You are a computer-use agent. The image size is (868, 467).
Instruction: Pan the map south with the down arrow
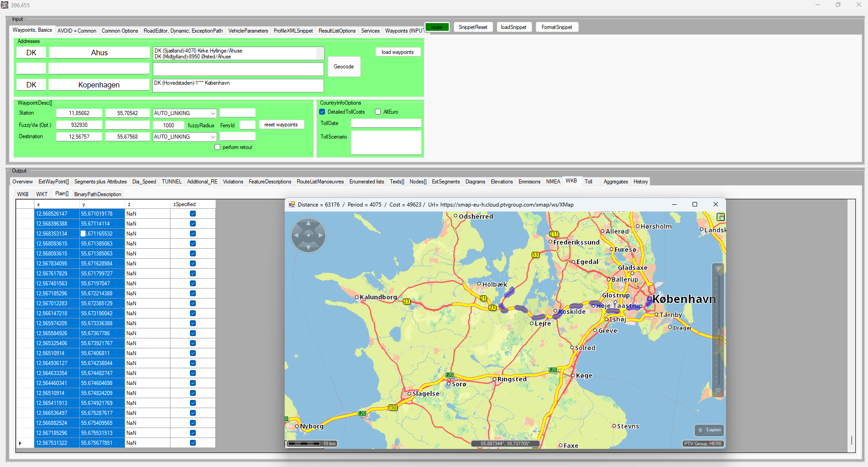(308, 247)
